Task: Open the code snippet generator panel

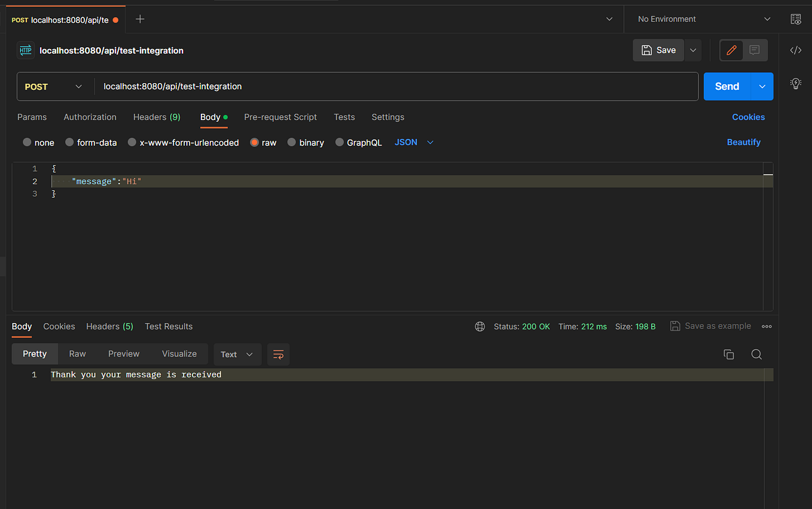Action: (795, 50)
